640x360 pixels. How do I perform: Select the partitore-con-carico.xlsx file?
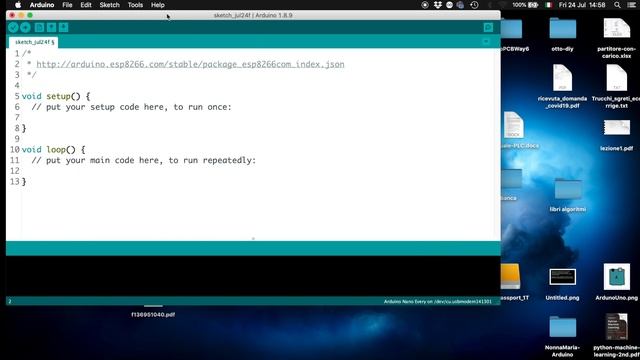[x=616, y=38]
